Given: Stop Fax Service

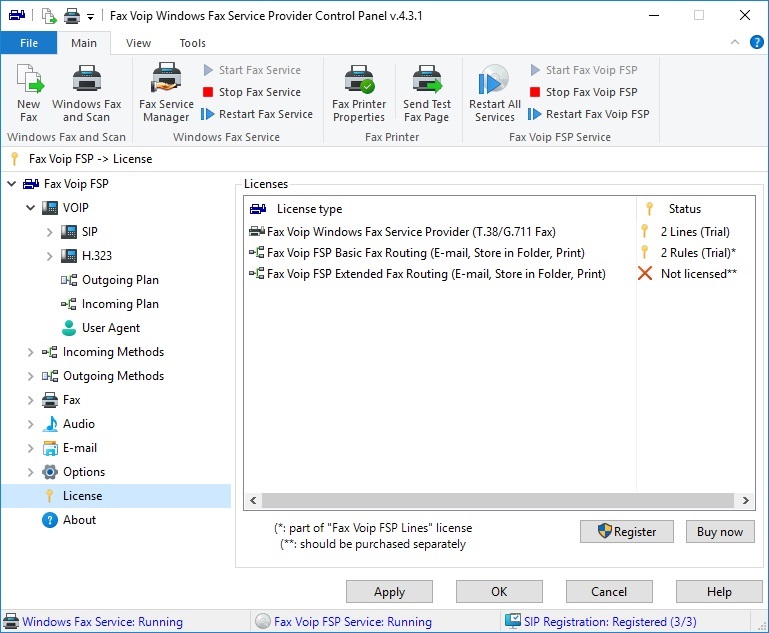Looking at the screenshot, I should point(252,92).
